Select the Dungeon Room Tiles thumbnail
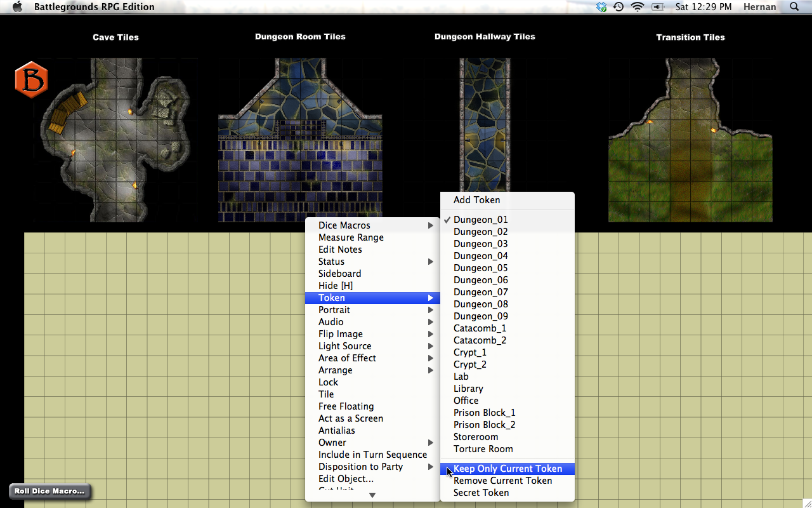 pyautogui.click(x=300, y=140)
